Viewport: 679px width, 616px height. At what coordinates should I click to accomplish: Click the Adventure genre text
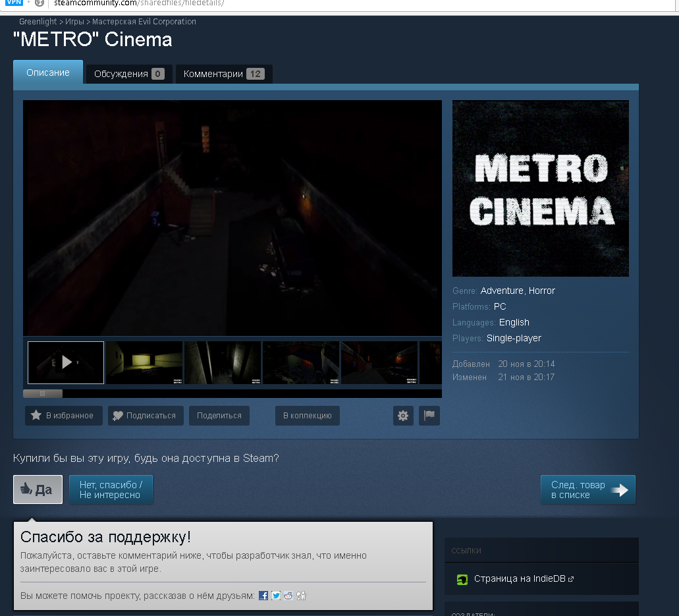pyautogui.click(x=501, y=291)
